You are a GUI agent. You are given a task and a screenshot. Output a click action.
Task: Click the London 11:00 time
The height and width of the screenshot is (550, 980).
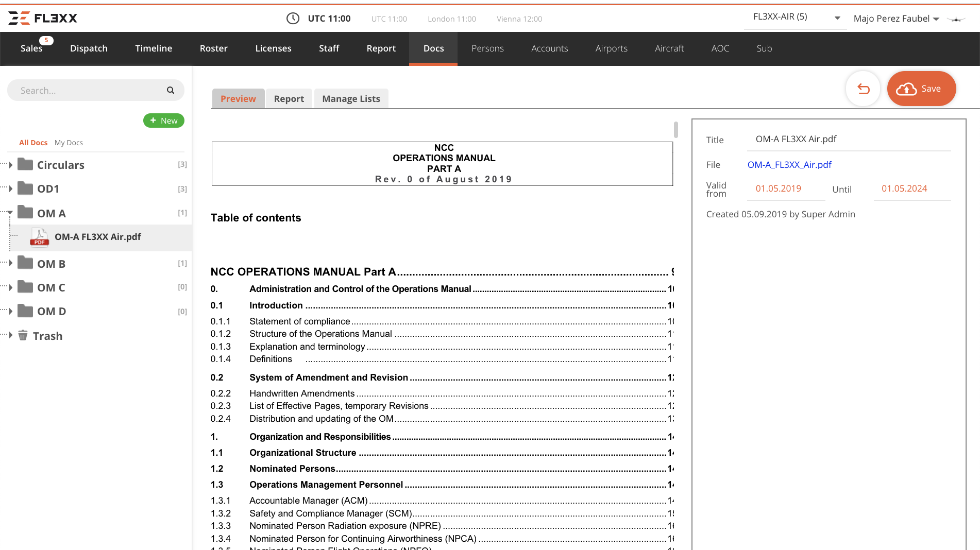tap(452, 19)
